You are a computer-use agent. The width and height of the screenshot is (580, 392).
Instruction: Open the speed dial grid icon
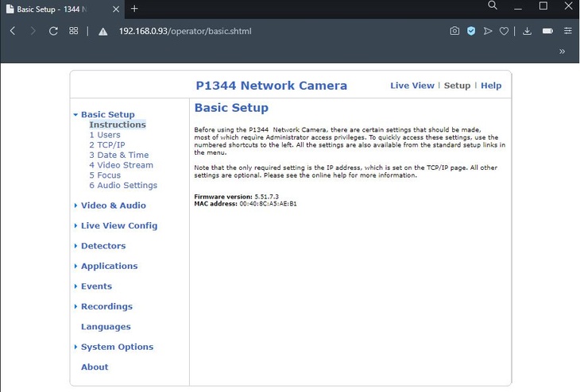(x=74, y=31)
